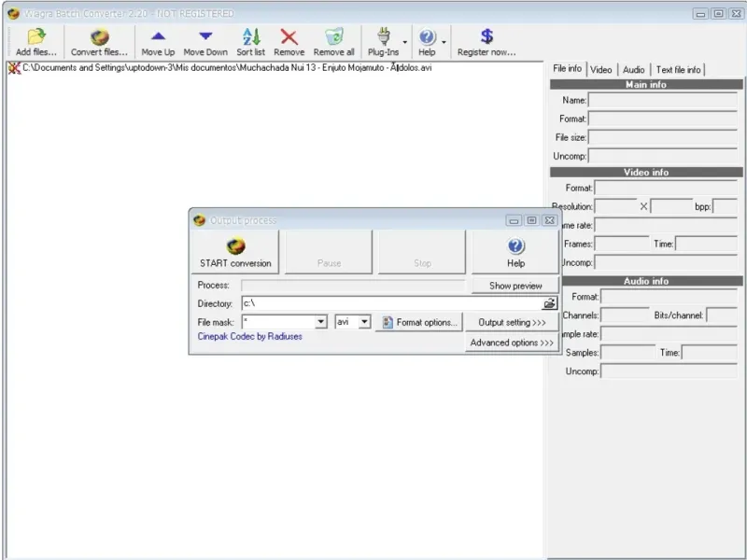The width and height of the screenshot is (747, 560).
Task: Browse for the output directory folder icon
Action: [x=550, y=303]
